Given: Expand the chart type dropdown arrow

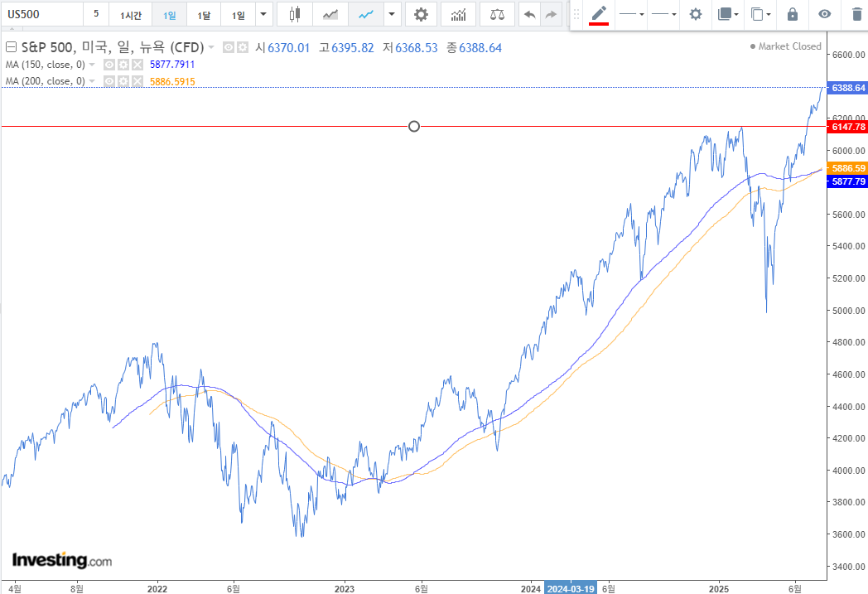Looking at the screenshot, I should (x=392, y=14).
